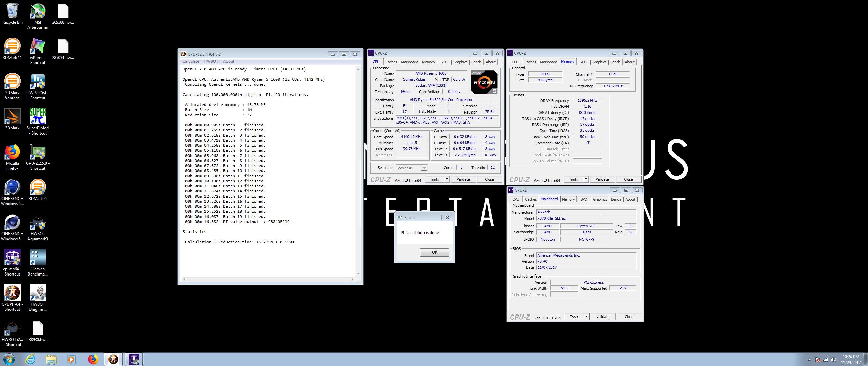Image resolution: width=868 pixels, height=366 pixels.
Task: Open wPrime shortcut on desktop
Action: pyautogui.click(x=38, y=52)
